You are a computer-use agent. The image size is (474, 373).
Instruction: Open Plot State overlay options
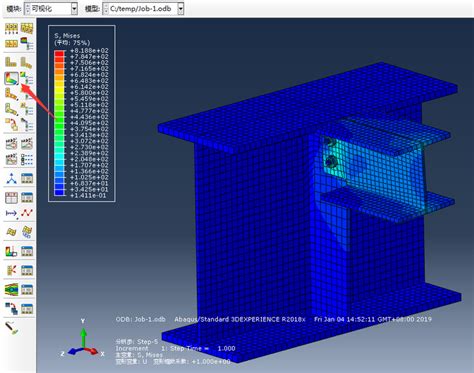point(27,125)
